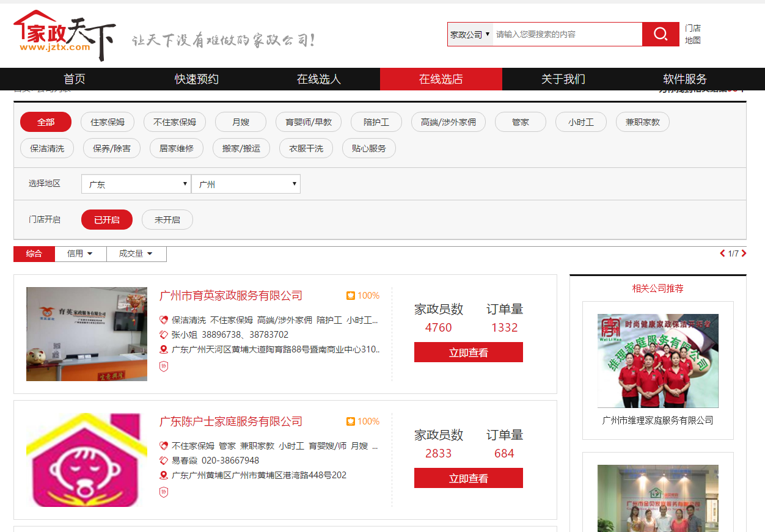
Task: Open the 在线选人 navigation tab
Action: pos(319,79)
